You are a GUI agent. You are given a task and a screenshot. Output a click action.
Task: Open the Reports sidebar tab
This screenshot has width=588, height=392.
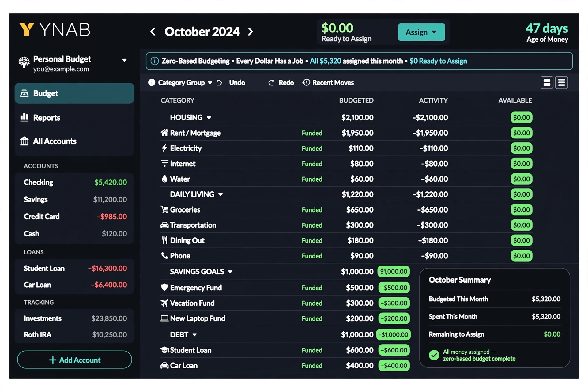74,118
